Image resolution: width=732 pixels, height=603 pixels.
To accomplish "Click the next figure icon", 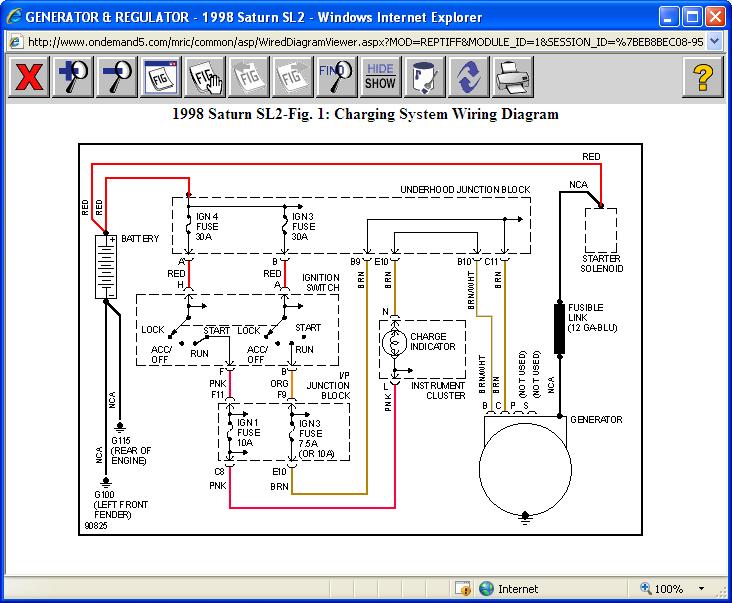I will (292, 77).
